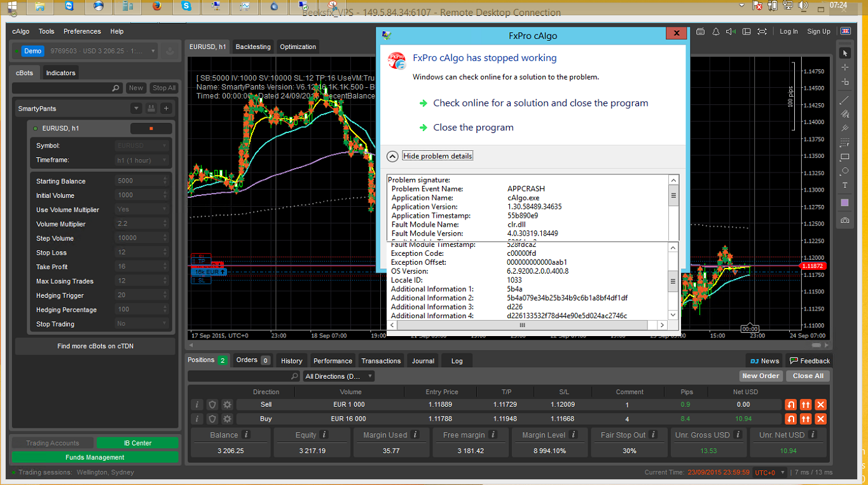This screenshot has height=485, width=868.
Task: Open the Timeframe h1 dropdown
Action: coord(142,160)
